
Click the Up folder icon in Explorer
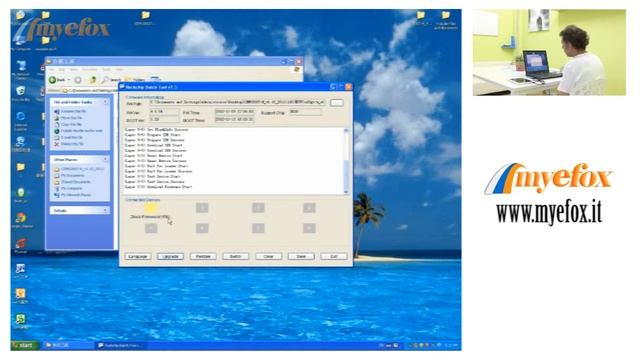(x=93, y=80)
